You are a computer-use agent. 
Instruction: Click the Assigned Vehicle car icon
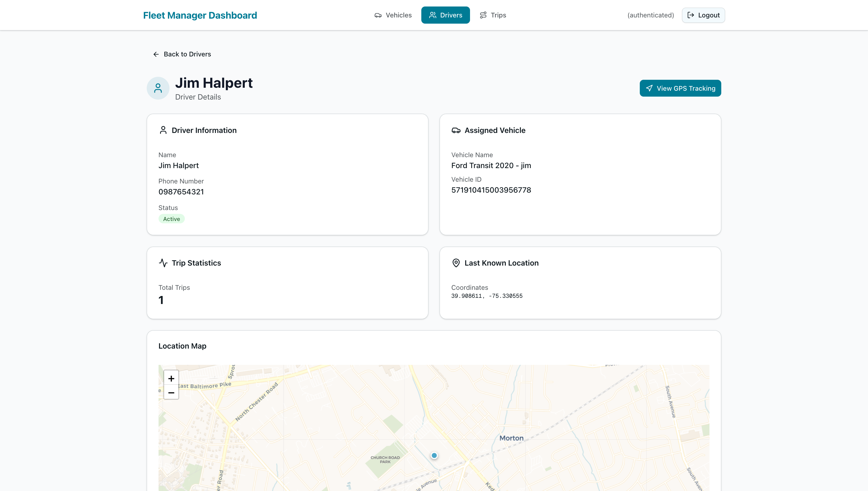pos(456,131)
